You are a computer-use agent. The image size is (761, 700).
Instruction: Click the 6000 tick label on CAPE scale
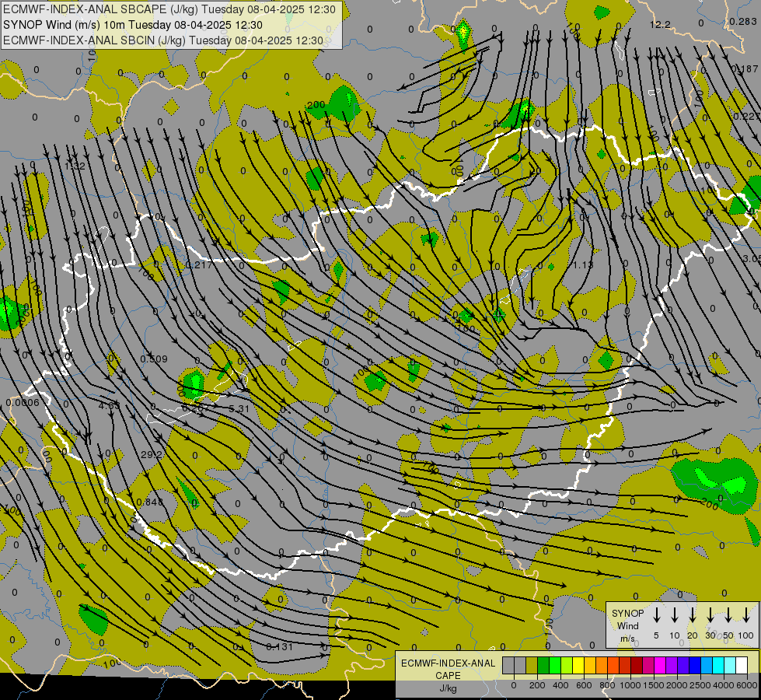pyautogui.click(x=747, y=685)
